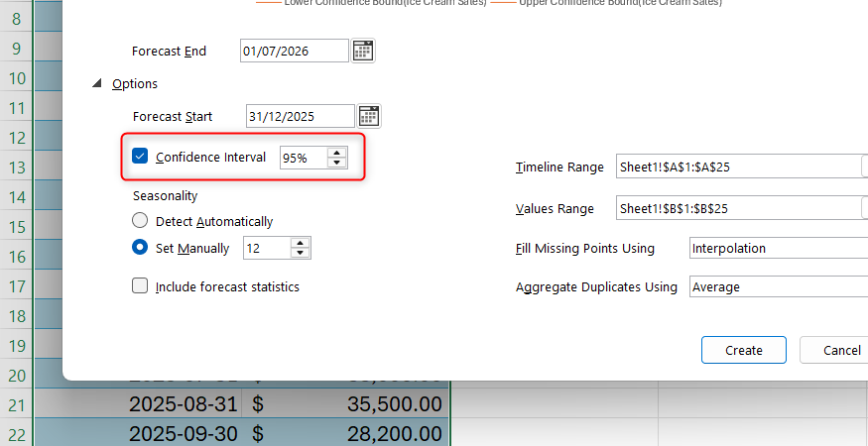Click the seasonality value field showing 12

tap(267, 248)
